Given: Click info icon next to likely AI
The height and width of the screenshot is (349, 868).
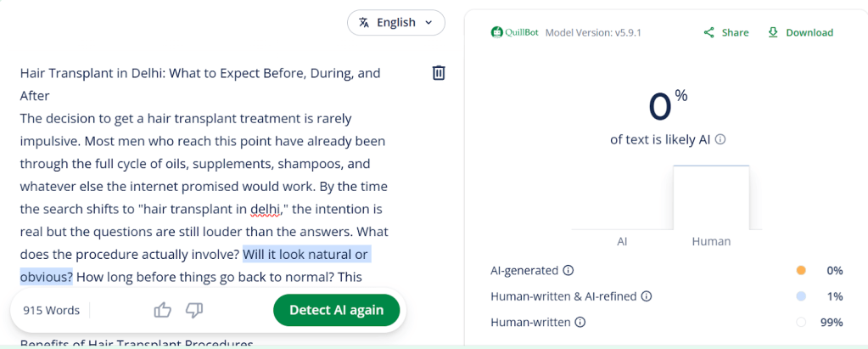Looking at the screenshot, I should pos(720,139).
